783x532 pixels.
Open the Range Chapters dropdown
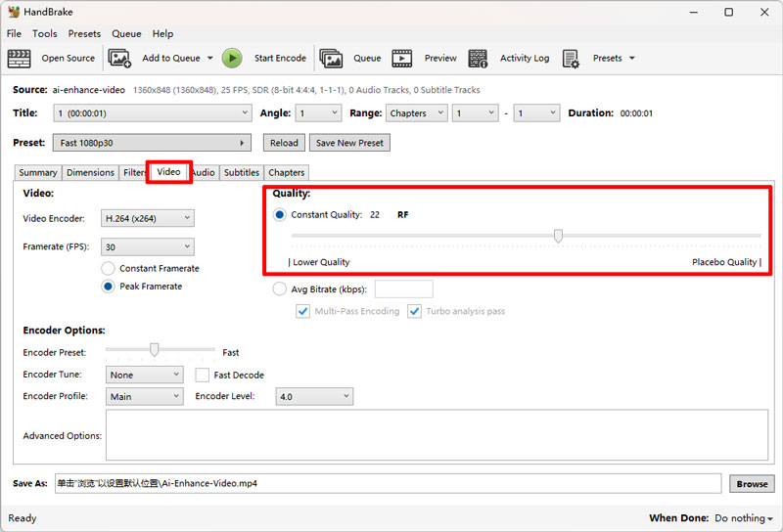416,113
